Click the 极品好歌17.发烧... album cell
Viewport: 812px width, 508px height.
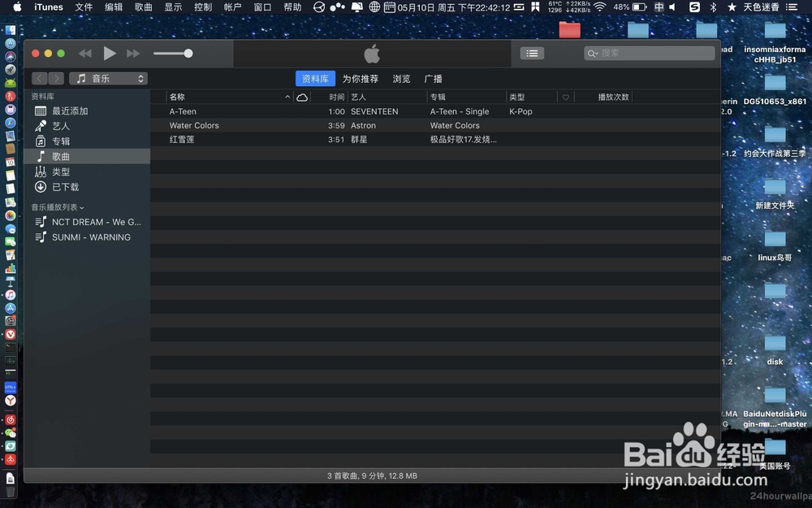coord(464,140)
